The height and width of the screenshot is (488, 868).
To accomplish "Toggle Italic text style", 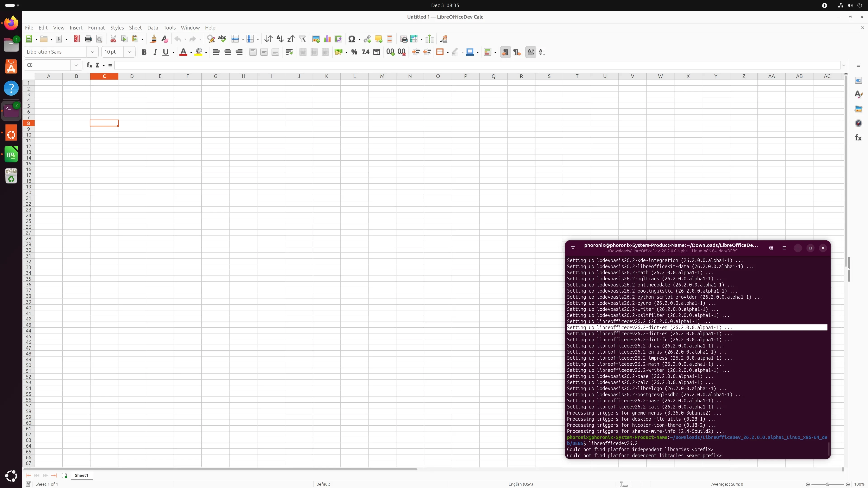I will click(155, 52).
